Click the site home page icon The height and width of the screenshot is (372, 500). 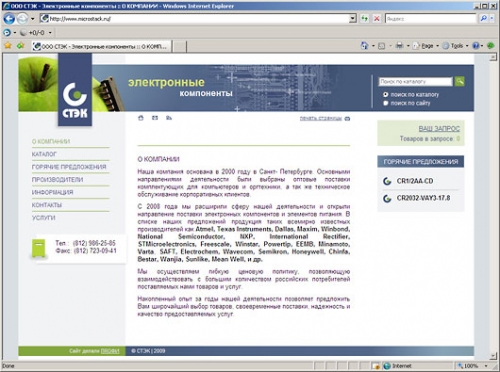[141, 118]
